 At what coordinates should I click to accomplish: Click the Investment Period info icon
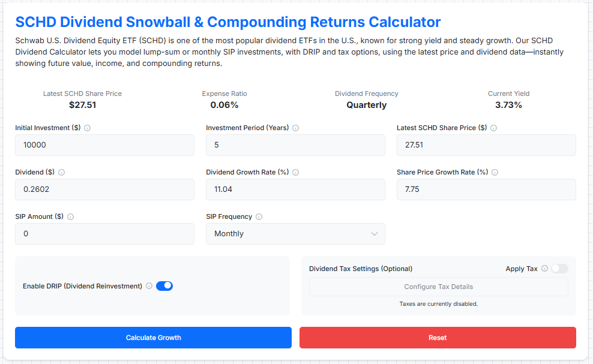click(x=295, y=128)
